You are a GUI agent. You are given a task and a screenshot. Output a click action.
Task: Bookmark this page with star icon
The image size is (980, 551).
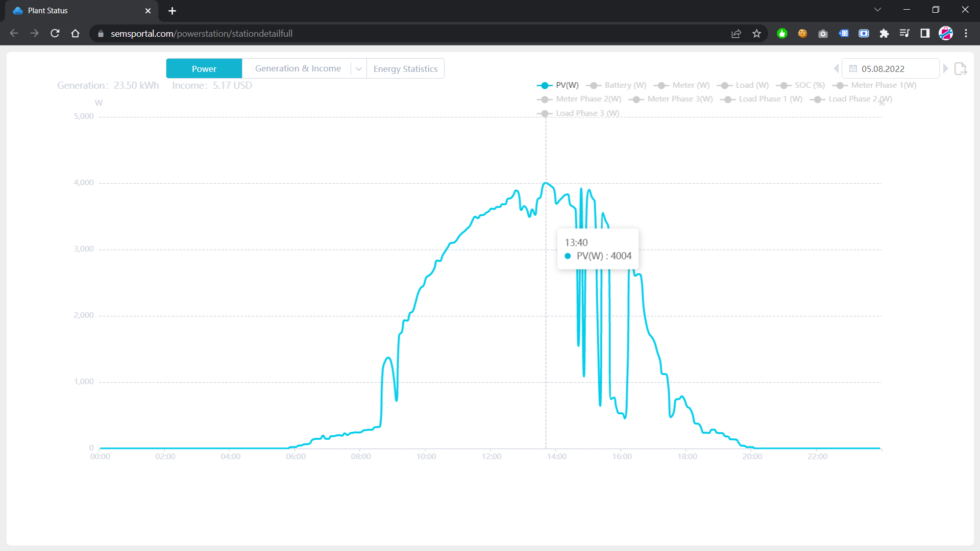click(756, 34)
